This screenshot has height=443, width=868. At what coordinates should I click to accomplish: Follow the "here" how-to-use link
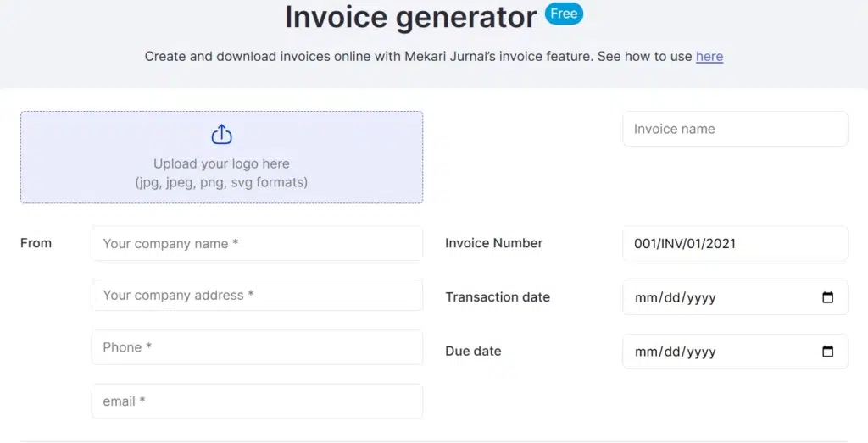pos(709,57)
